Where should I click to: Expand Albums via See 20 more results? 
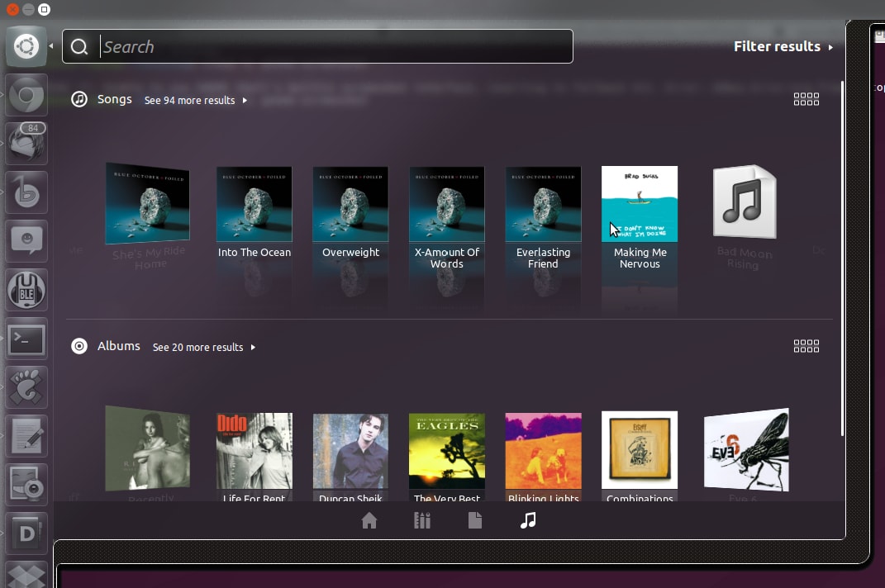pyautogui.click(x=204, y=347)
